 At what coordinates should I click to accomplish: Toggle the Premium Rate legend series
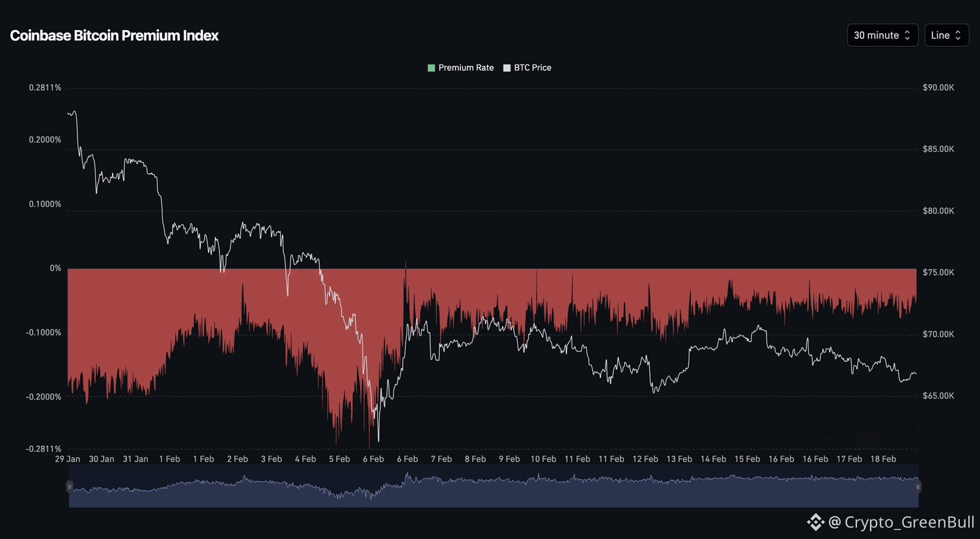[460, 68]
